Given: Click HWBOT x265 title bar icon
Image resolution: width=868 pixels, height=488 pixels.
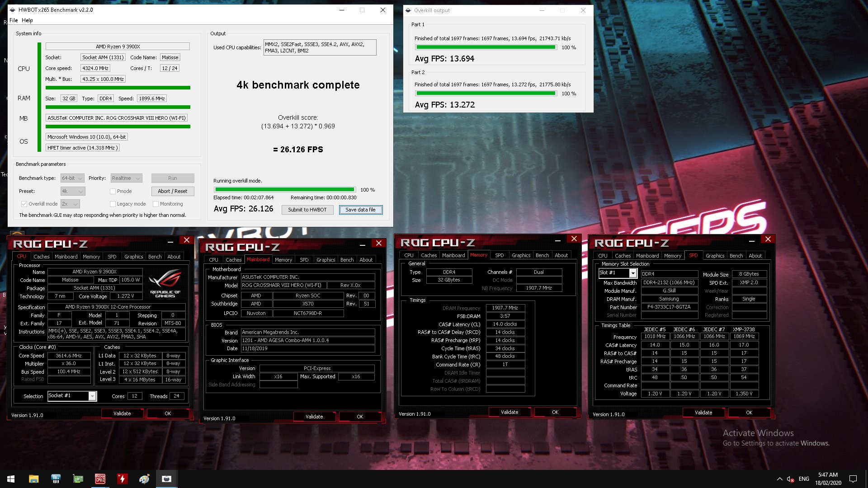Looking at the screenshot, I should (13, 10).
